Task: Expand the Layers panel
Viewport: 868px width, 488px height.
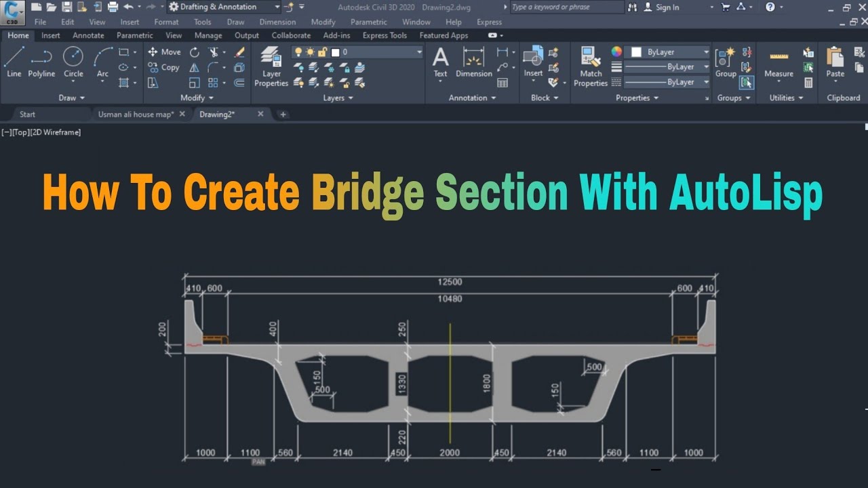Action: tap(338, 98)
